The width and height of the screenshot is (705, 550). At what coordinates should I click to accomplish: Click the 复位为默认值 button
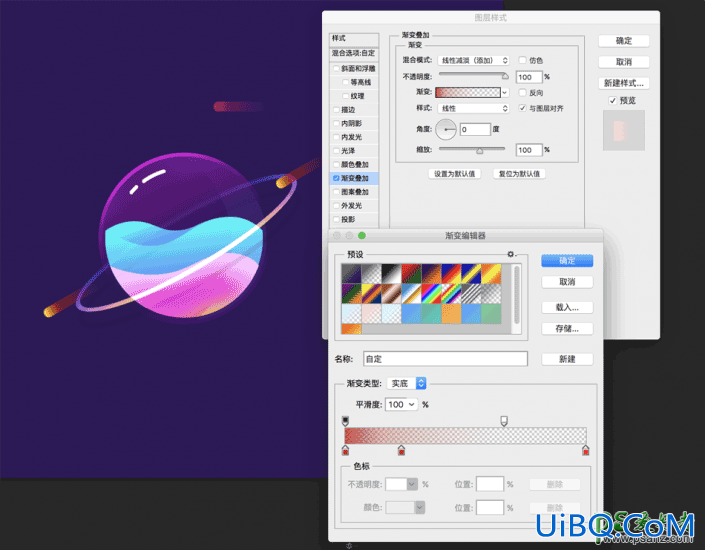tap(519, 174)
